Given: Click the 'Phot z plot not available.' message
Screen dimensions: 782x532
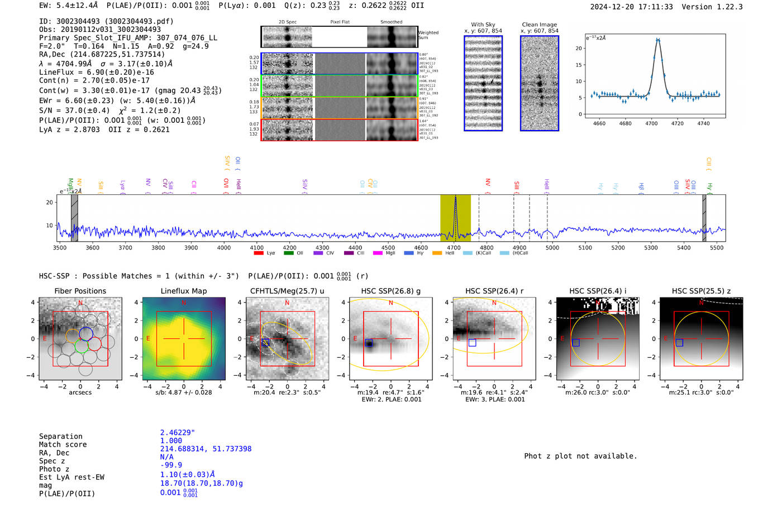Looking at the screenshot, I should (x=580, y=456).
